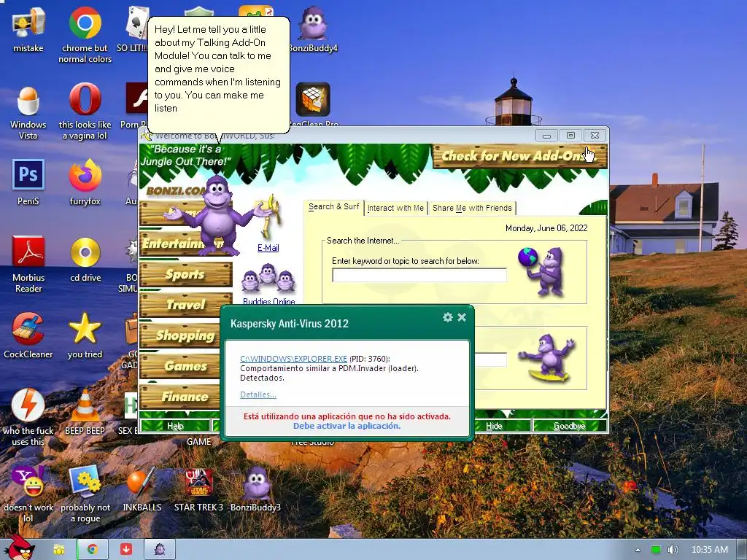Click the green tray status icon

656,550
